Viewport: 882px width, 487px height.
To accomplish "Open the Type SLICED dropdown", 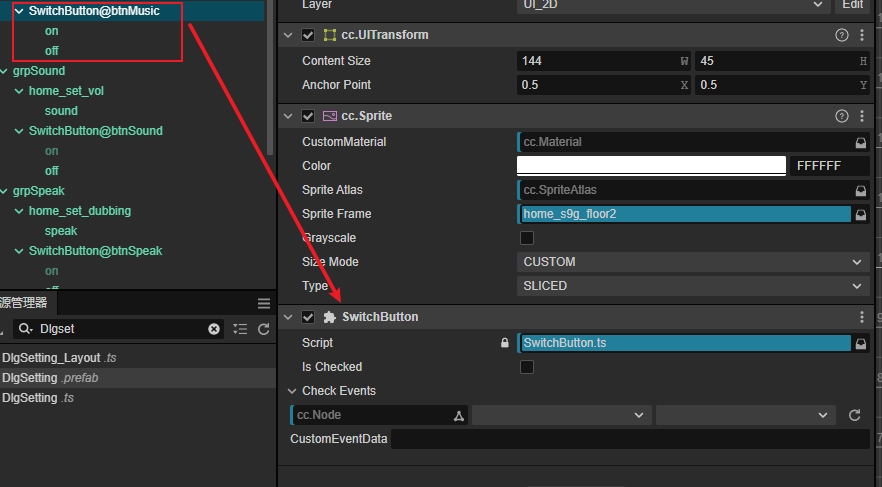I will click(693, 286).
